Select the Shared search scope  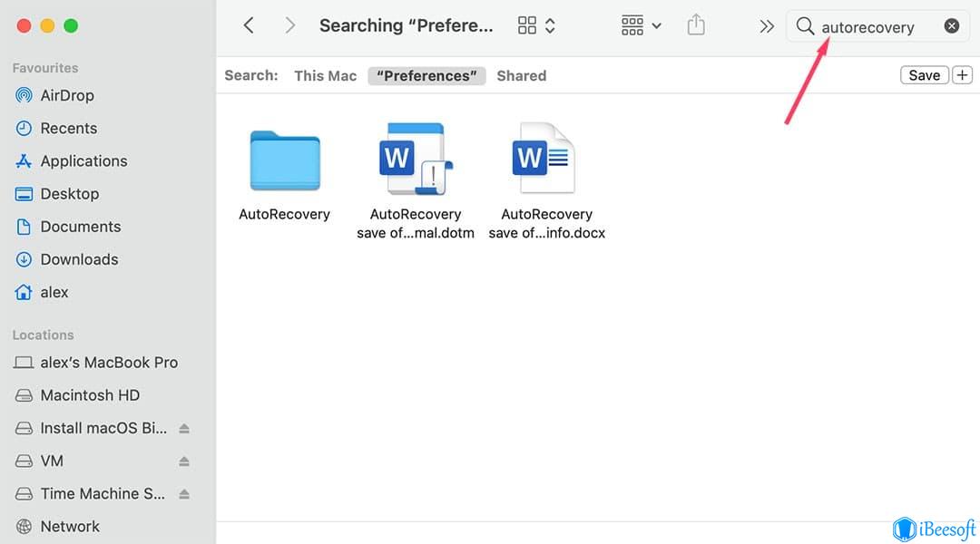(521, 76)
